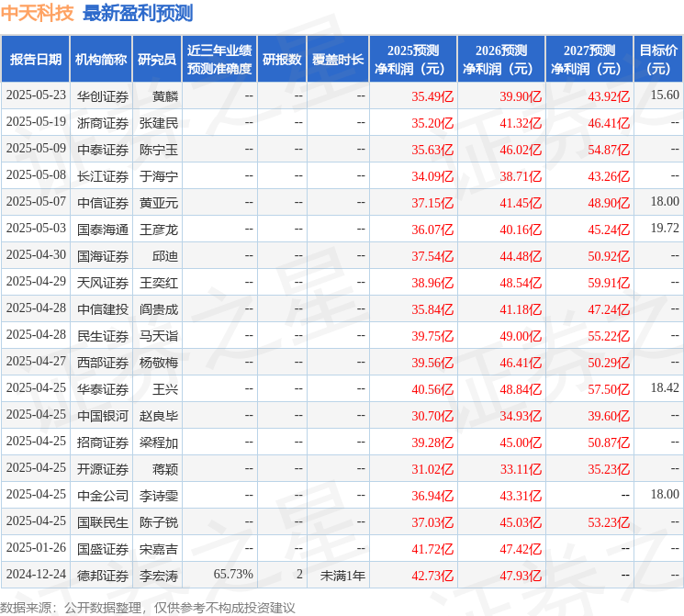Click target price 18.00 in 中信证券 row

[x=665, y=202]
